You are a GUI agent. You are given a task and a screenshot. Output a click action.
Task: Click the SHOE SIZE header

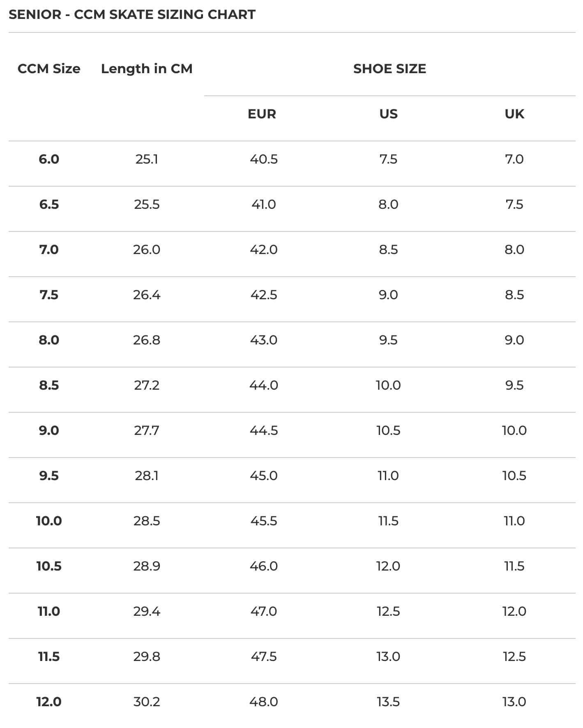389,69
